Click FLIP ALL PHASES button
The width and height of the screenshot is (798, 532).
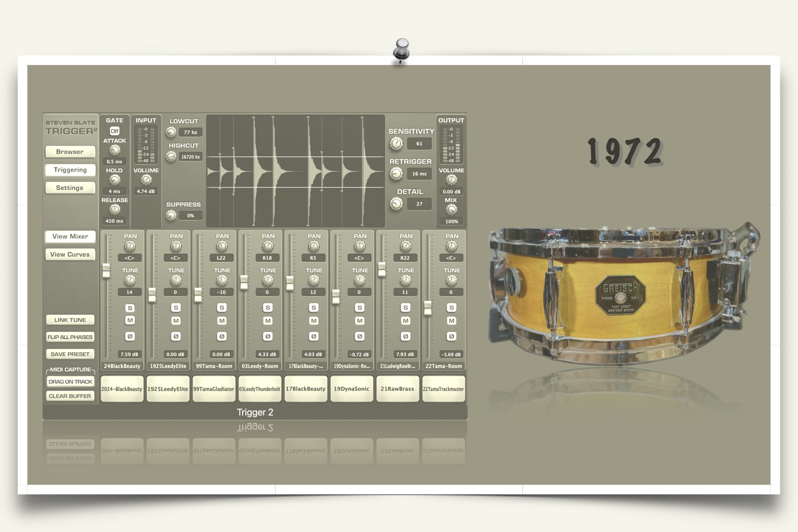click(70, 337)
